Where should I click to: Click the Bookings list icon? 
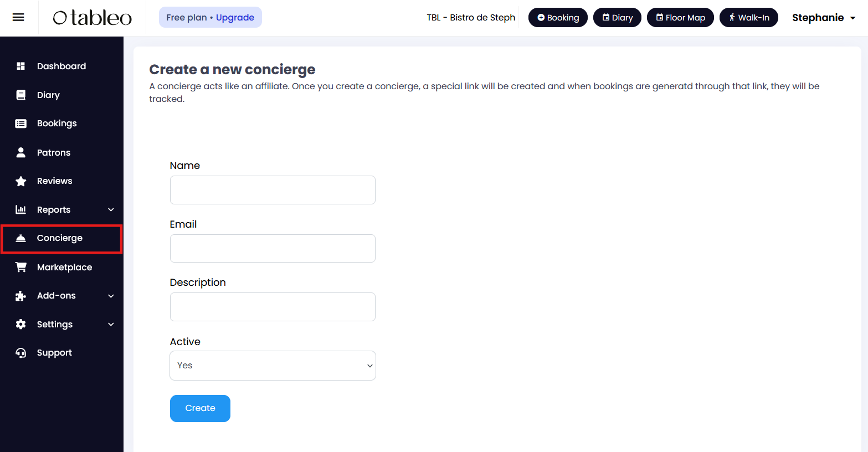click(21, 124)
